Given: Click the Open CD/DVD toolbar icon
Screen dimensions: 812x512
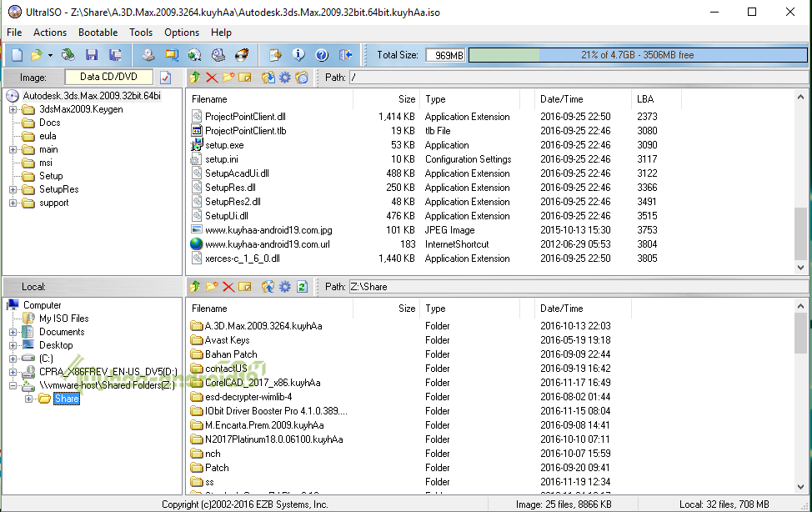Looking at the screenshot, I should coord(68,55).
